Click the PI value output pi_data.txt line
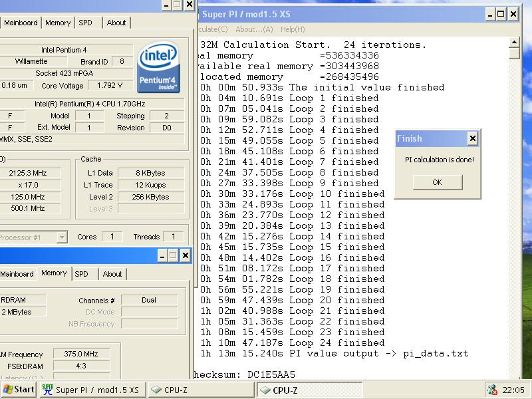This screenshot has height=399, width=532. [x=334, y=354]
